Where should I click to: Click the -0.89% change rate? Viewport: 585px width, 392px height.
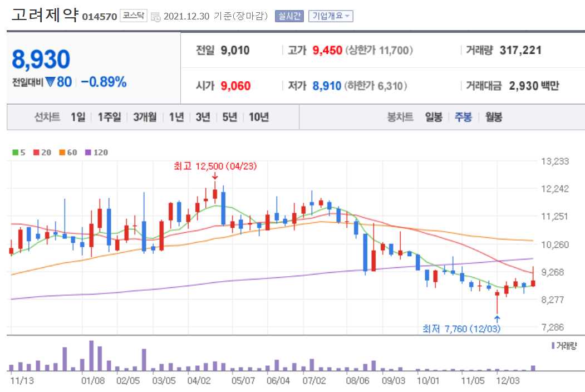click(x=104, y=82)
